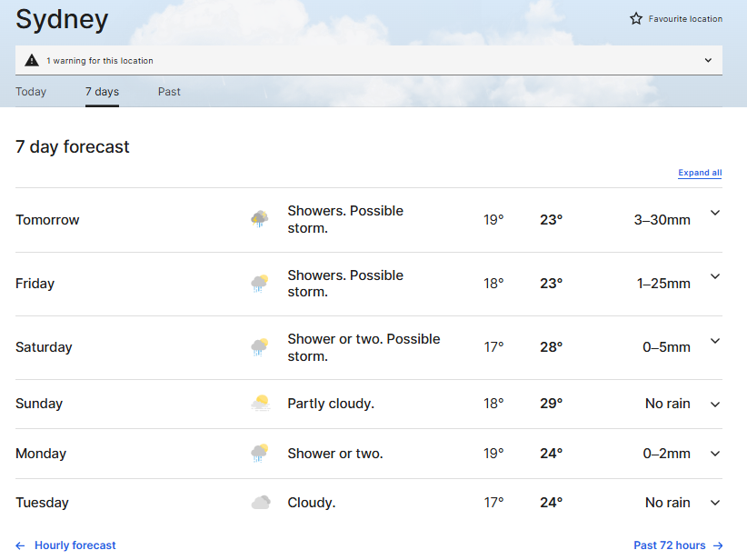Viewport: 747px width, 560px height.
Task: Switch to the Today tab
Action: (x=31, y=92)
